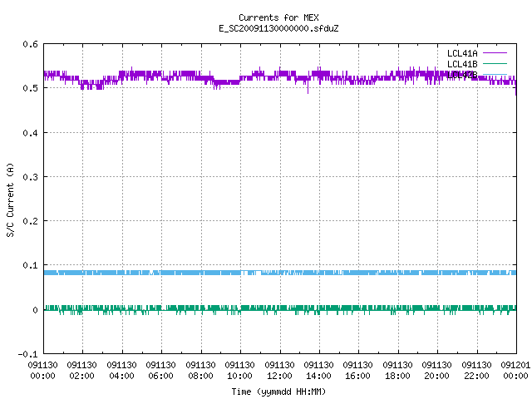Click the x-axis tick 091130 20:00
532x399 pixels.
click(x=437, y=371)
